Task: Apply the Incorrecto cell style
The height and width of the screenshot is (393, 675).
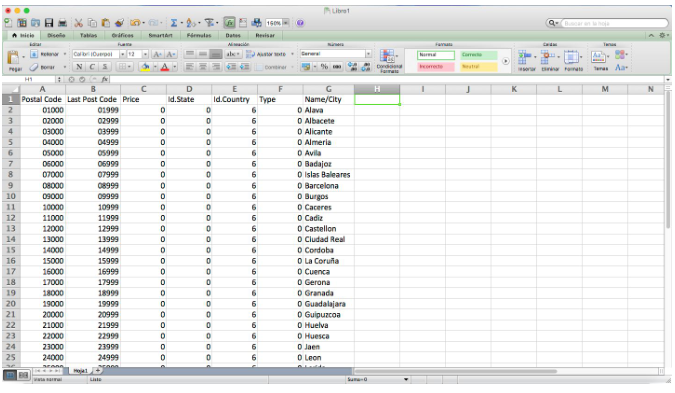Action: point(436,67)
